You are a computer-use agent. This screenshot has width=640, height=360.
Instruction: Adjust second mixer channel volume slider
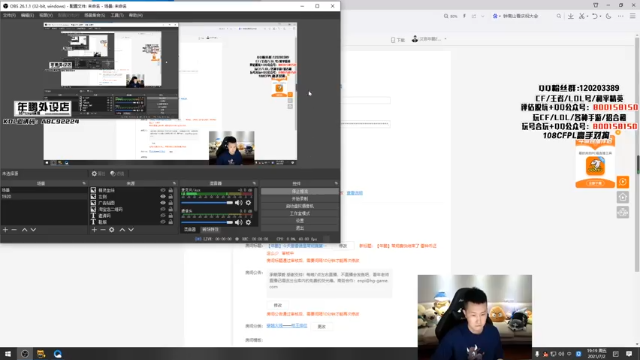point(207,222)
